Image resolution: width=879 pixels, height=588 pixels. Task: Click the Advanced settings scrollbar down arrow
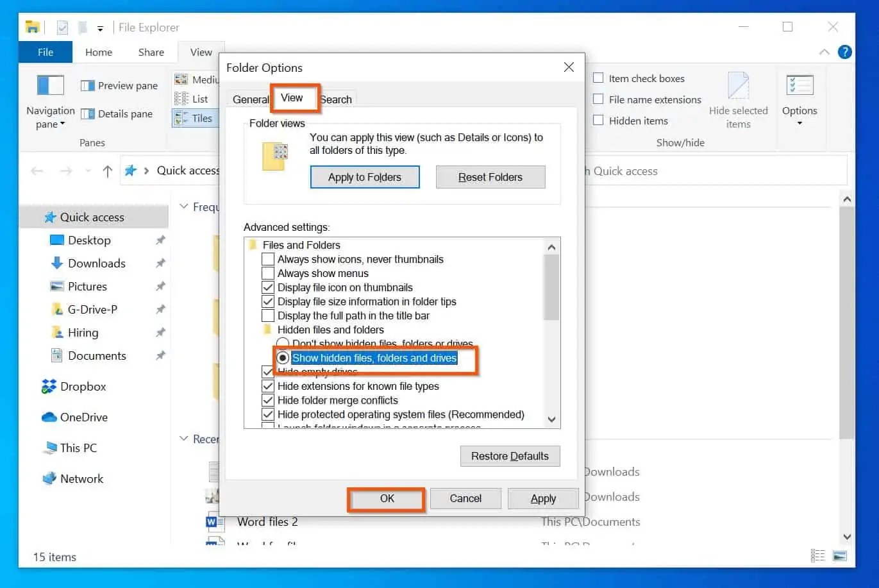tap(551, 419)
